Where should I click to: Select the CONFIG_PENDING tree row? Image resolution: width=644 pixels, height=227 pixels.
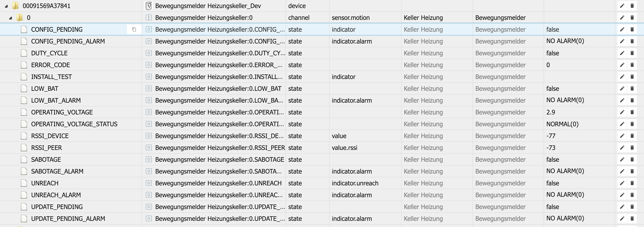pyautogui.click(x=322, y=30)
